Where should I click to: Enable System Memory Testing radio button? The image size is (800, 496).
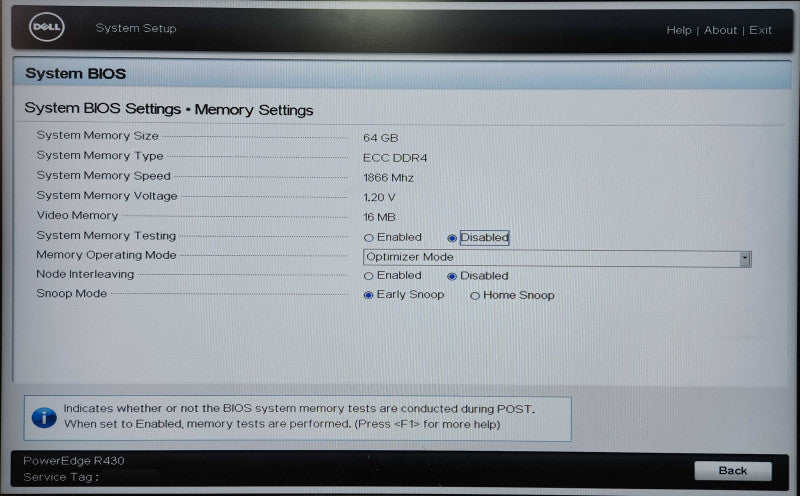(368, 238)
